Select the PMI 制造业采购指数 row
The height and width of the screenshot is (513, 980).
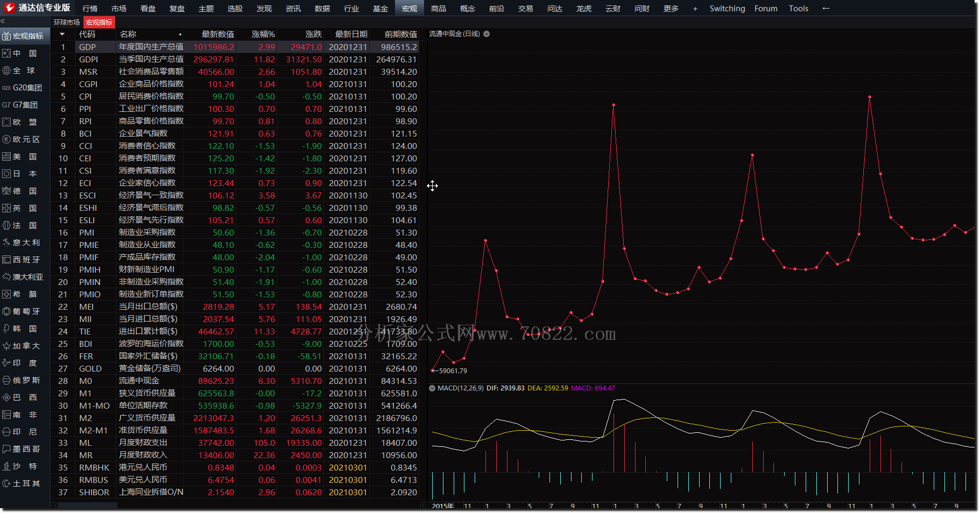235,232
